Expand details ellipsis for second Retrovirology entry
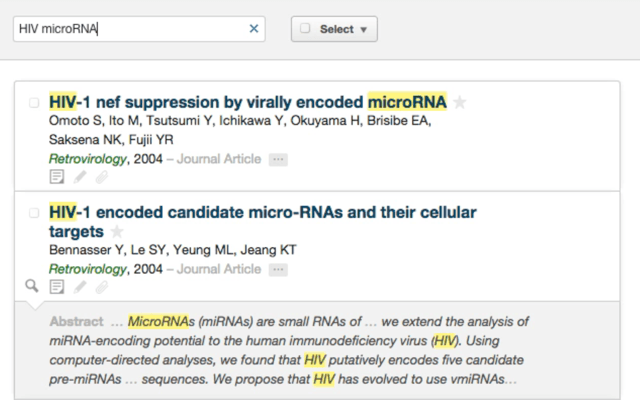This screenshot has width=640, height=400. coord(278,269)
